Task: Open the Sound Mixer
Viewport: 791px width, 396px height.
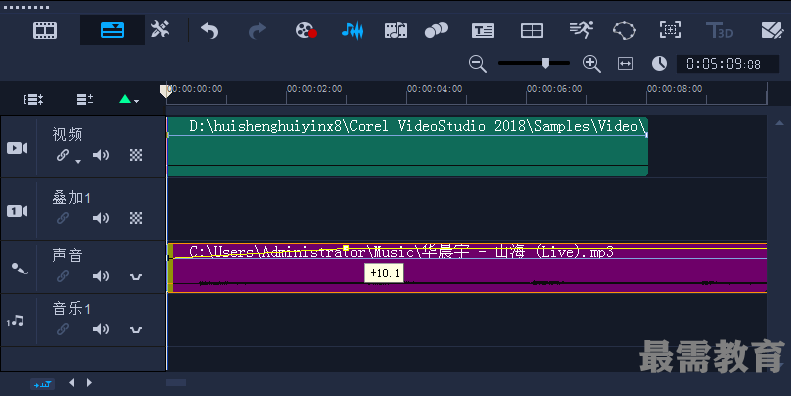Action: [352, 30]
